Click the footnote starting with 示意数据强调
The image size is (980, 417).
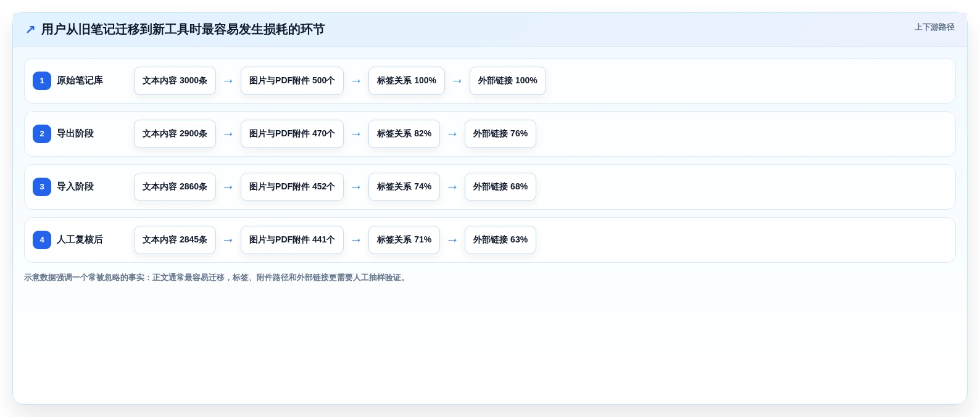(x=217, y=278)
